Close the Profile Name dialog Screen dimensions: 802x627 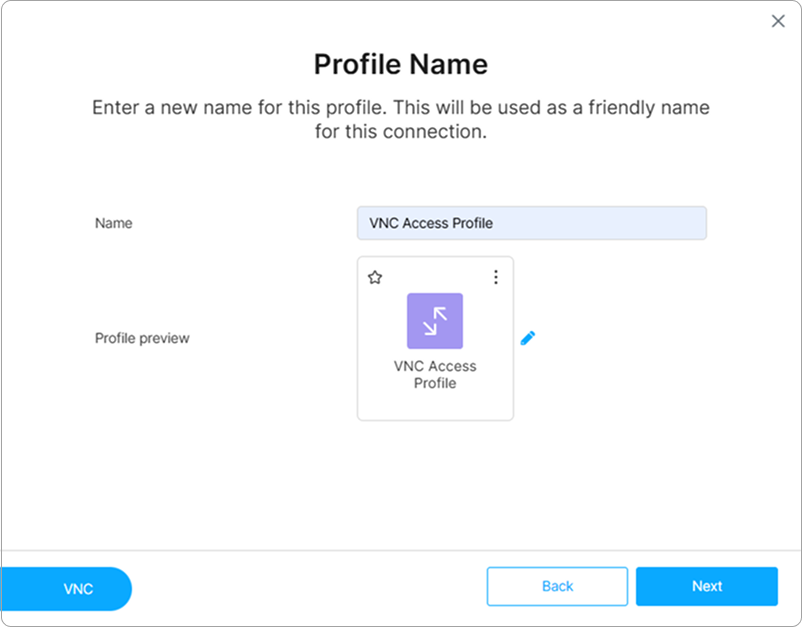click(x=778, y=21)
